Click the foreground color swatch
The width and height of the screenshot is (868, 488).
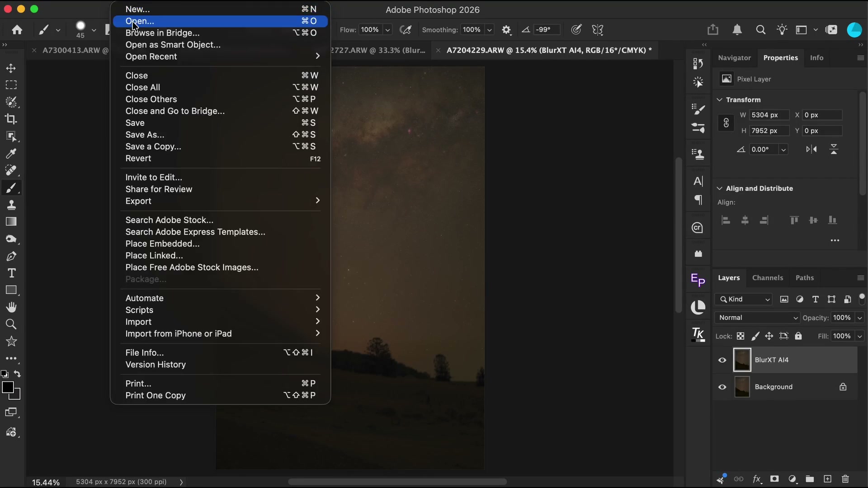coord(8,388)
